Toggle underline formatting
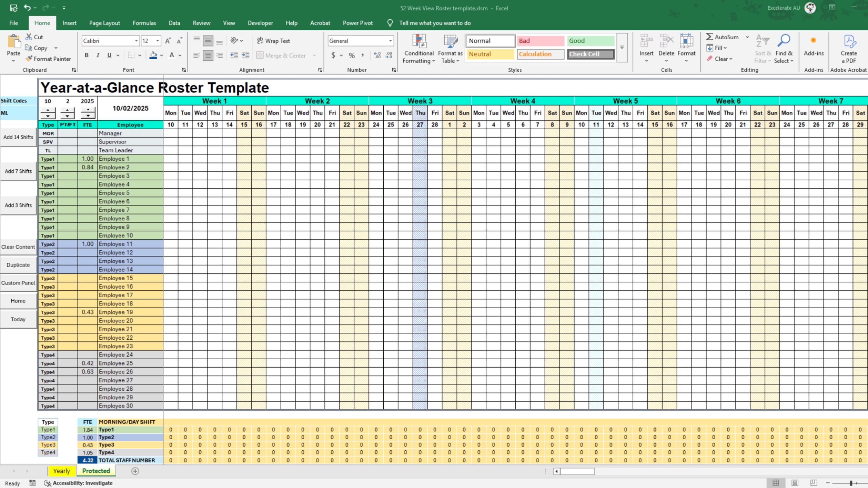This screenshot has width=868, height=488. point(108,55)
